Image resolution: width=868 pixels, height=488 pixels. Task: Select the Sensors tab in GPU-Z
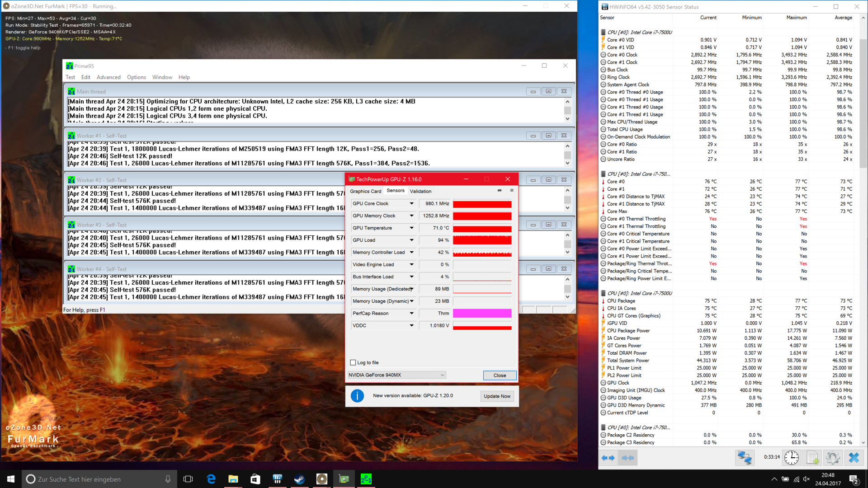click(396, 191)
